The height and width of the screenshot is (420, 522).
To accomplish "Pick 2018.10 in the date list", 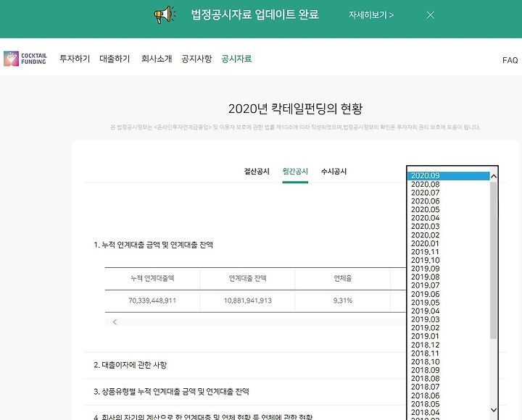I will [449, 361].
